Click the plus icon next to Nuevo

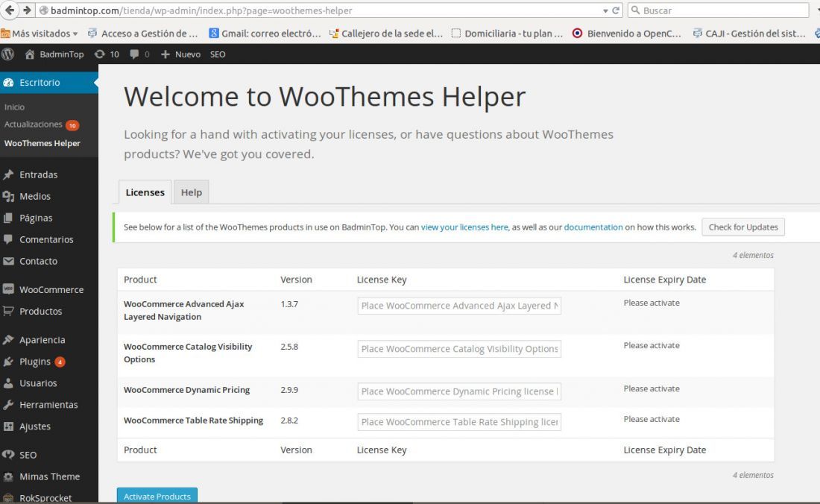[165, 54]
